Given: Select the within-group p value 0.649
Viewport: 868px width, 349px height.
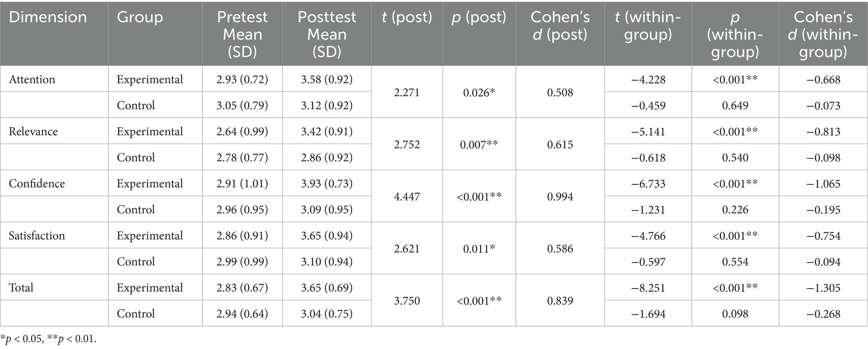Looking at the screenshot, I should click(735, 105).
